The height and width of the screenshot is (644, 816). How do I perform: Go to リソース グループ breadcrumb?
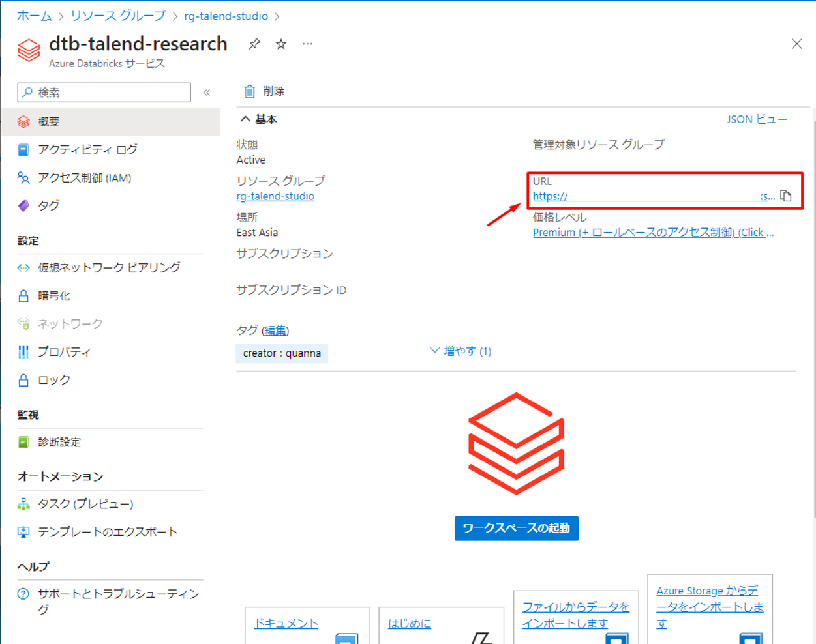coord(118,16)
